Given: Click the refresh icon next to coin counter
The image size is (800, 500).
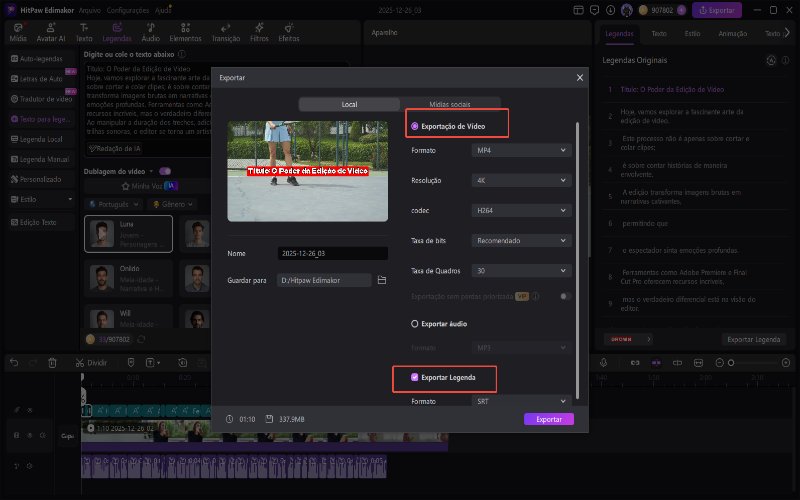Looking at the screenshot, I should [141, 339].
